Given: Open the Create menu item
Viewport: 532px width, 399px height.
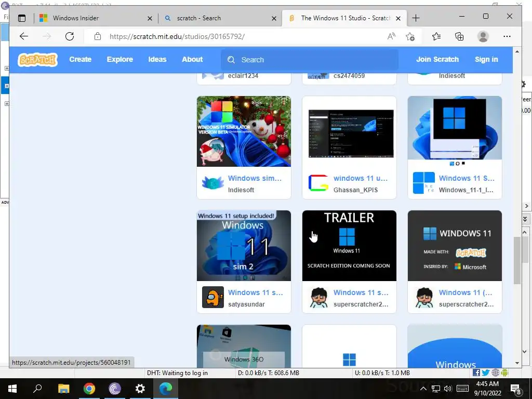Looking at the screenshot, I should pos(81,59).
